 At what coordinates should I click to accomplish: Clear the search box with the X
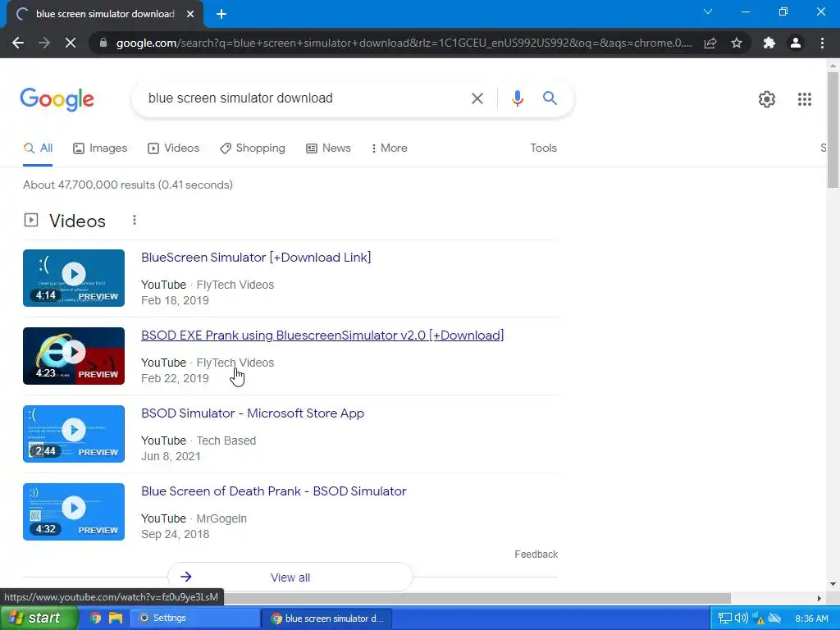point(477,98)
